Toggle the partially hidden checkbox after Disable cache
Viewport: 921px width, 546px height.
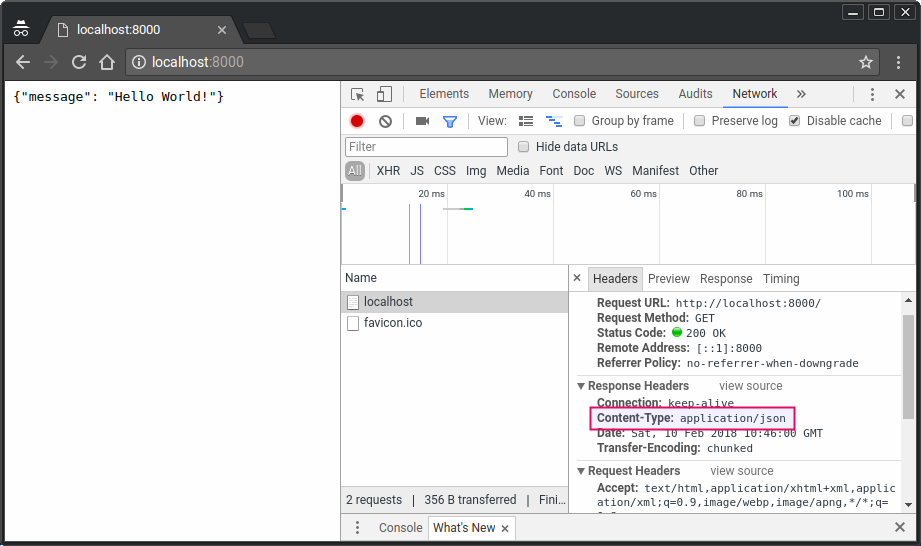click(x=907, y=120)
